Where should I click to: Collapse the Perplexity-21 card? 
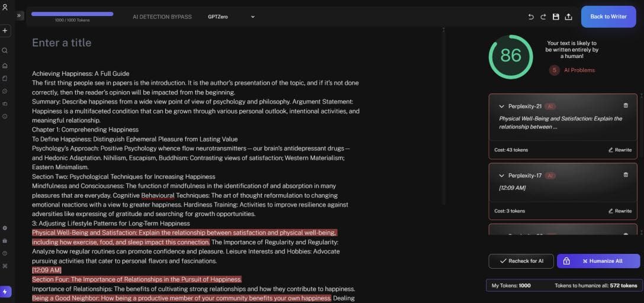[x=501, y=107]
